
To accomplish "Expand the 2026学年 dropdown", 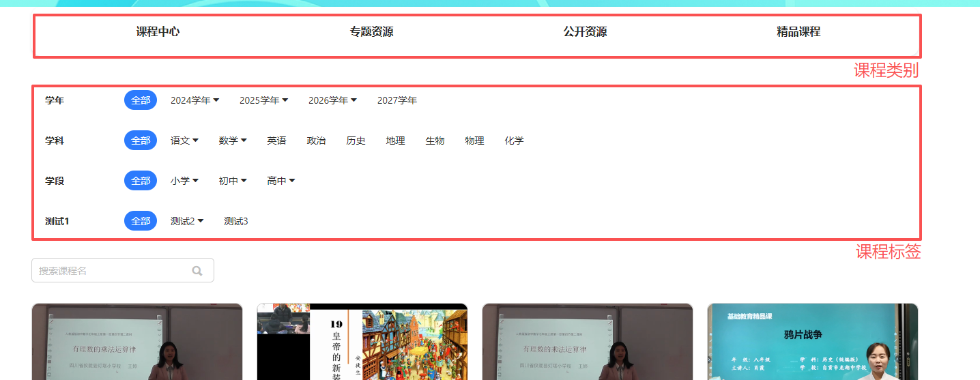I will click(332, 100).
